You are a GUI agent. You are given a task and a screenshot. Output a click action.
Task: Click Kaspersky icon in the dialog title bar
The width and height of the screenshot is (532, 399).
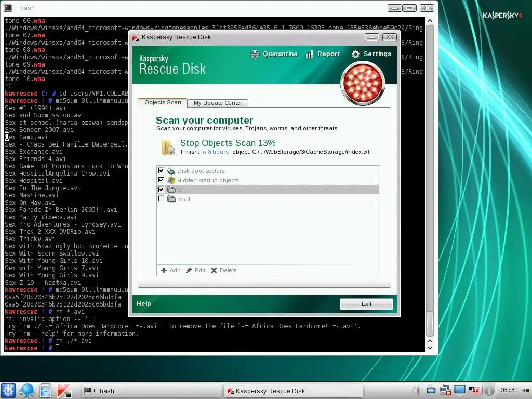coord(136,37)
